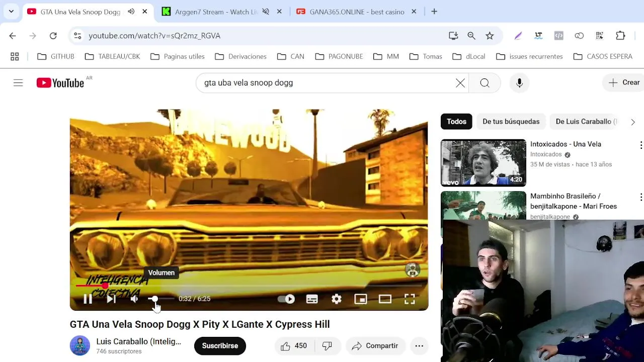Viewport: 644px width, 362px height.
Task: Open the Chrome apps grid
Action: point(15,56)
